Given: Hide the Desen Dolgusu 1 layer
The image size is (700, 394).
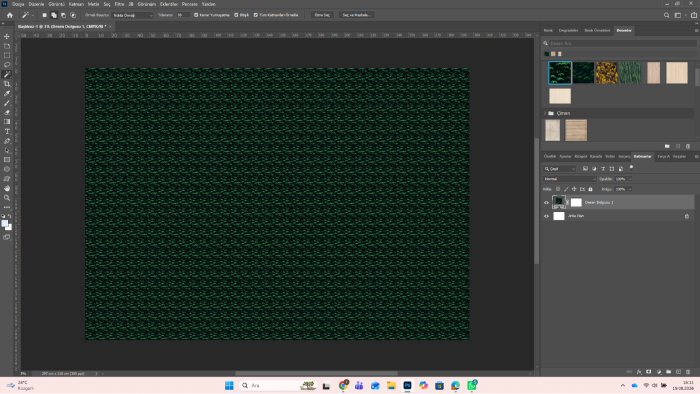Looking at the screenshot, I should click(x=546, y=203).
